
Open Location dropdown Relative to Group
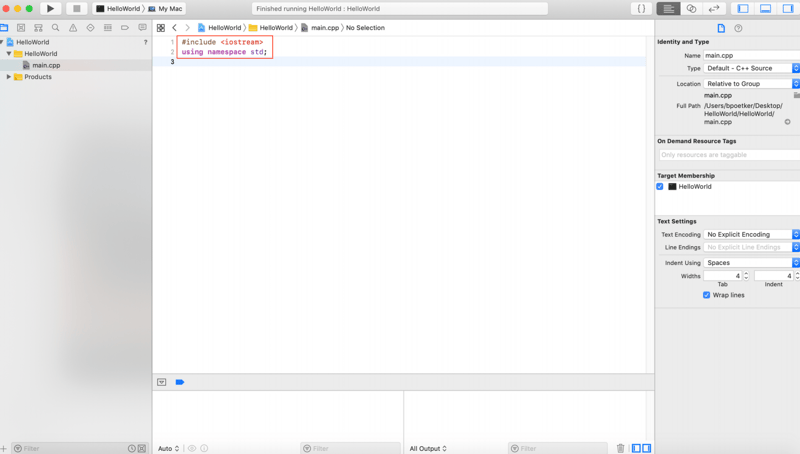(x=751, y=83)
